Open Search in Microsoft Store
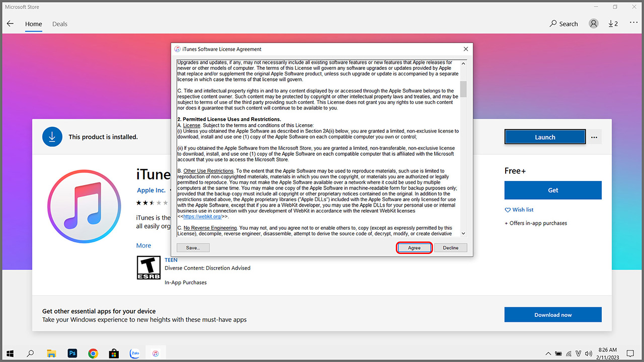 click(563, 24)
